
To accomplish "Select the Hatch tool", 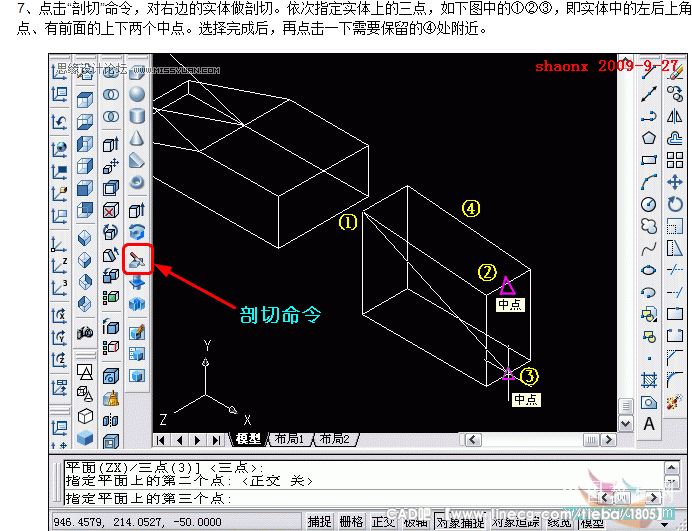I will (649, 380).
